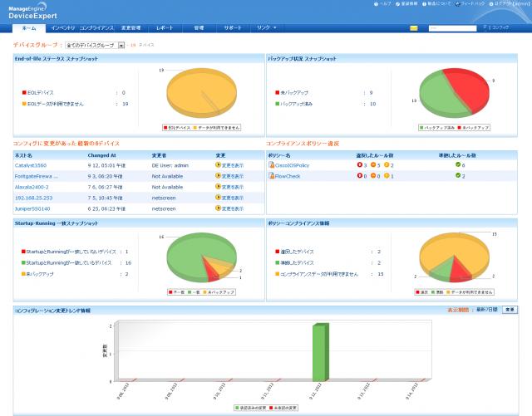This screenshot has width=532, height=416.
Task: Click yellow minor violation icon for FlowCheck
Action: pos(387,176)
